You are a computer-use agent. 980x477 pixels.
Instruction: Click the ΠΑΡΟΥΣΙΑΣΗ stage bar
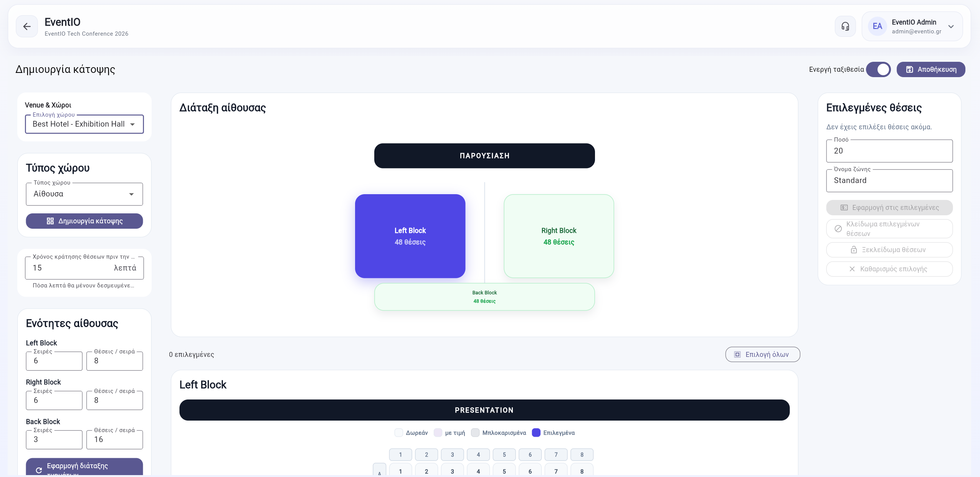[x=484, y=156]
